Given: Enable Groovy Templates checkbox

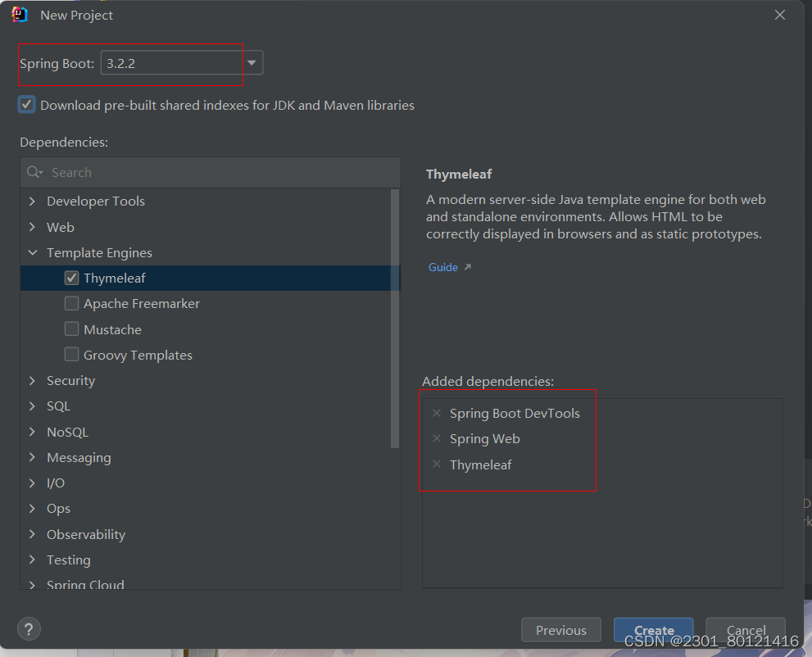Looking at the screenshot, I should click(x=71, y=355).
